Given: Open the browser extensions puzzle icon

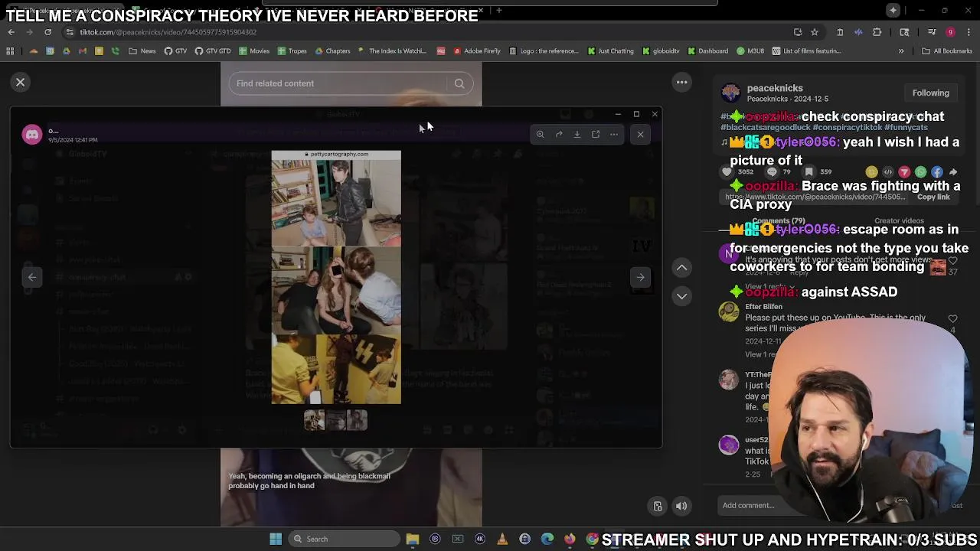Looking at the screenshot, I should pyautogui.click(x=877, y=32).
